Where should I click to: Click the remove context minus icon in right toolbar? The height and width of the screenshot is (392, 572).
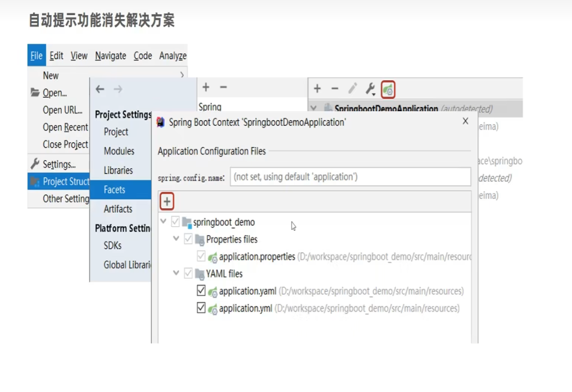point(334,89)
